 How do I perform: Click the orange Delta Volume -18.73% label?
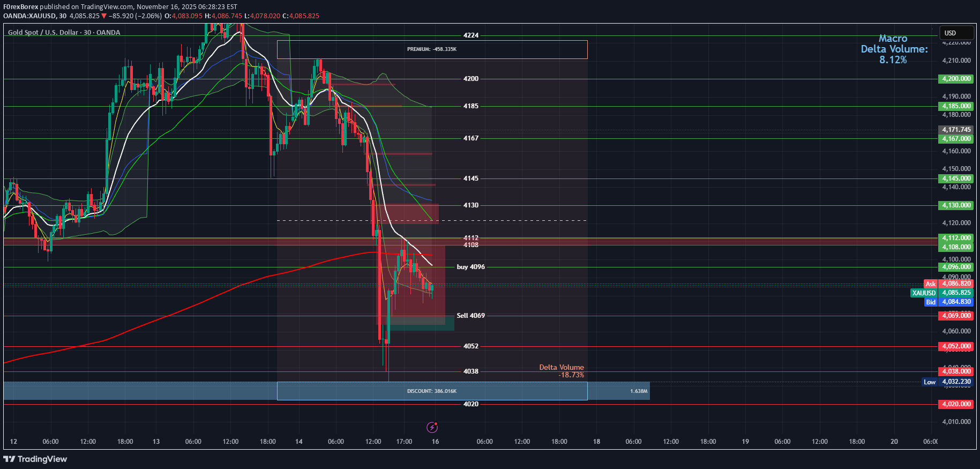562,371
